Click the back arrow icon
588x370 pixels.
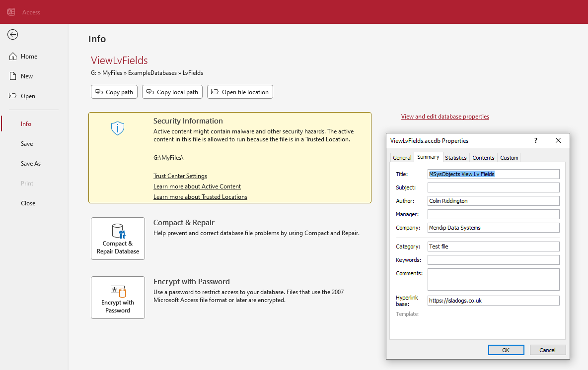tap(13, 34)
